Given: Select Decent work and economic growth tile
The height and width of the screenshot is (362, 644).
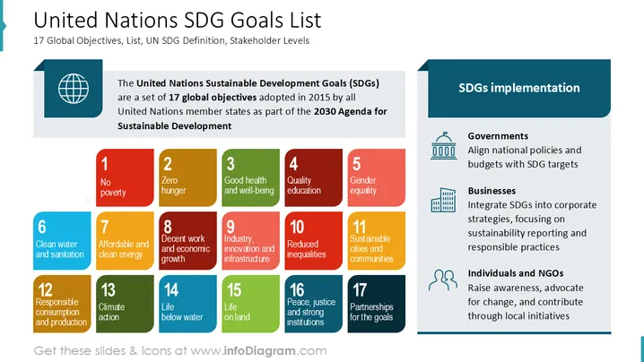Looking at the screenshot, I should coord(187,240).
